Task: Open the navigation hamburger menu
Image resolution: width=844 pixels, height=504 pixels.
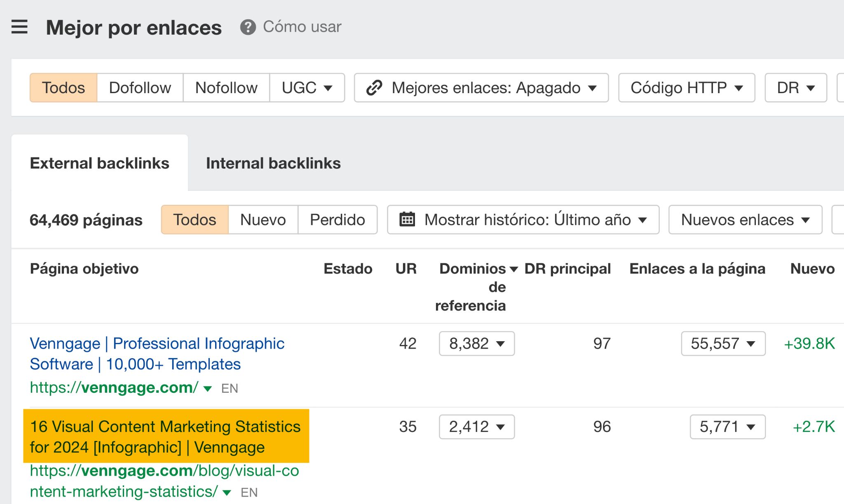Action: coord(19,27)
